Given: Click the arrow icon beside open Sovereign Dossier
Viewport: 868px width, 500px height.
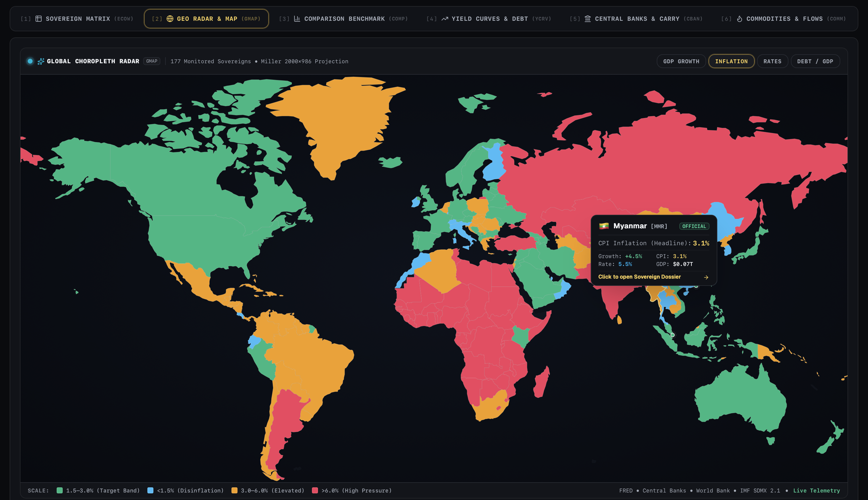Looking at the screenshot, I should tap(706, 277).
